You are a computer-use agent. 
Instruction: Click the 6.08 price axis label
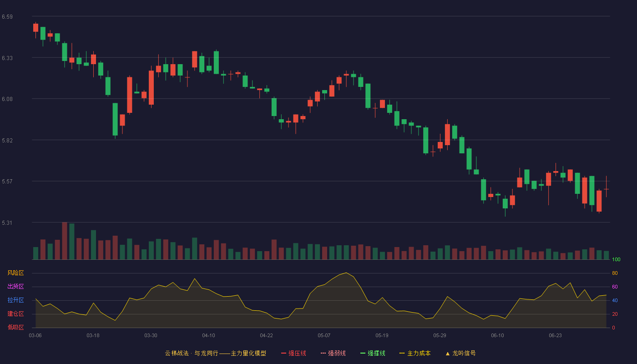[x=7, y=99]
